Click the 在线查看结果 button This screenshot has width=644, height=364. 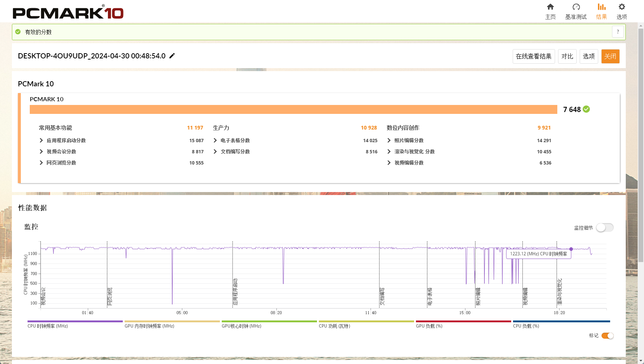[534, 56]
